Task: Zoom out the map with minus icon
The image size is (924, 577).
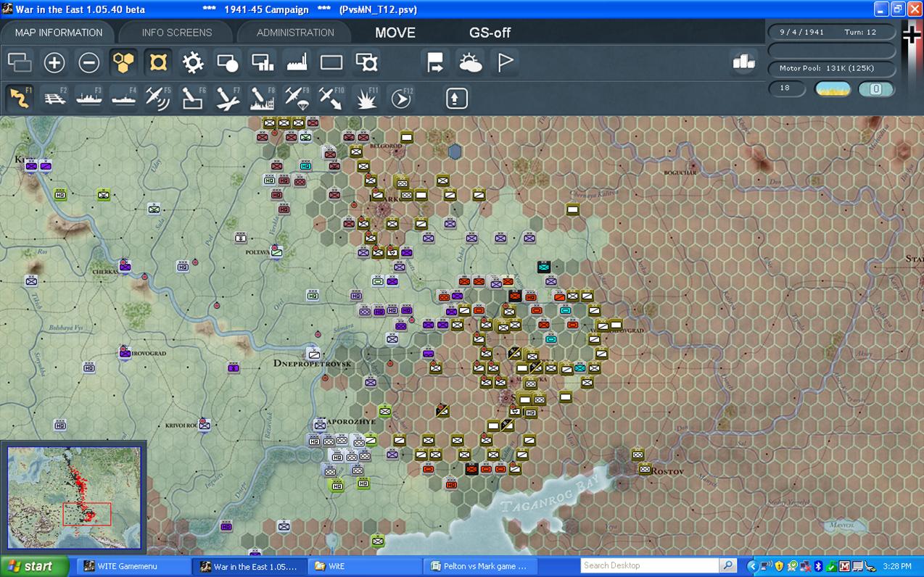Action: 89,63
